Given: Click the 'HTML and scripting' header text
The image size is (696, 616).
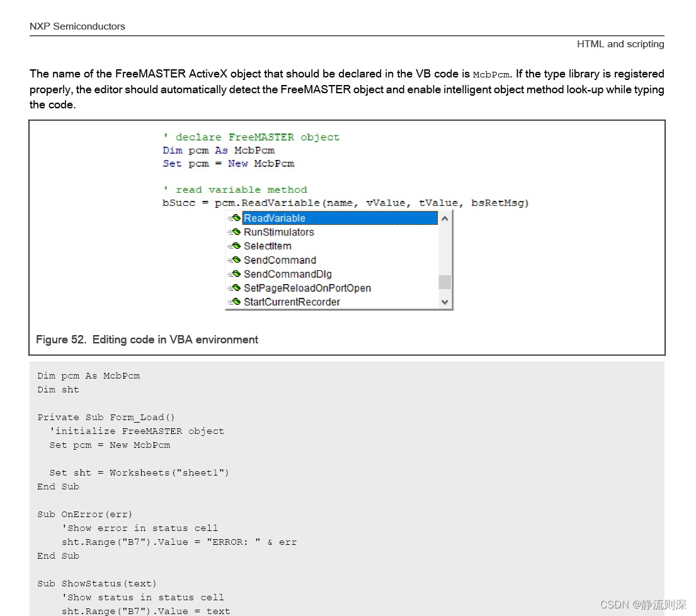Looking at the screenshot, I should coord(620,44).
